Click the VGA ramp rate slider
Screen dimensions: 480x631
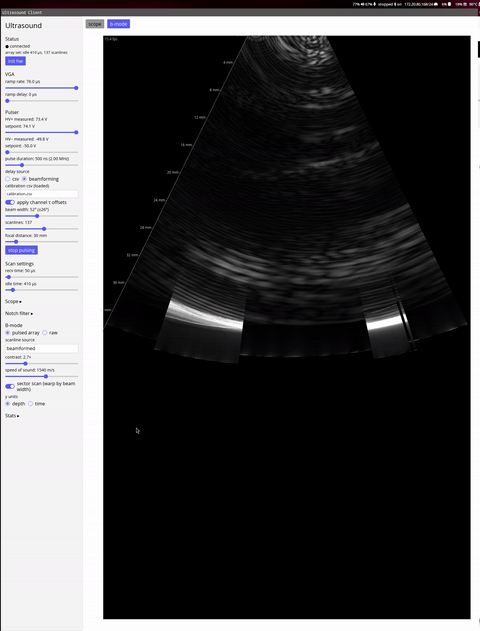41,88
